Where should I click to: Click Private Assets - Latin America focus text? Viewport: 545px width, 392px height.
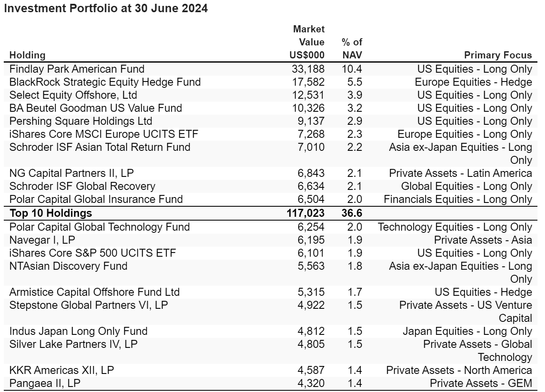[461, 174]
